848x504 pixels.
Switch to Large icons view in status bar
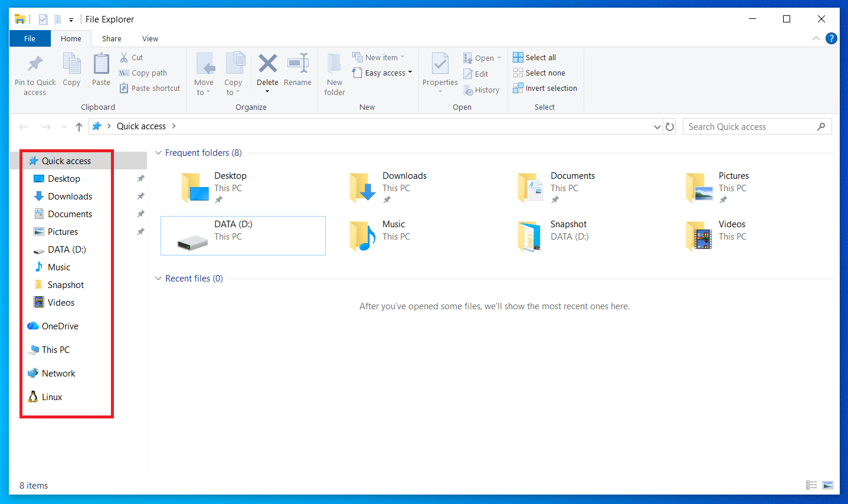pyautogui.click(x=828, y=485)
